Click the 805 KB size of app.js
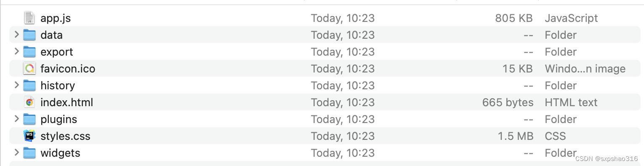Viewport: 644px width, 166px height. point(514,18)
